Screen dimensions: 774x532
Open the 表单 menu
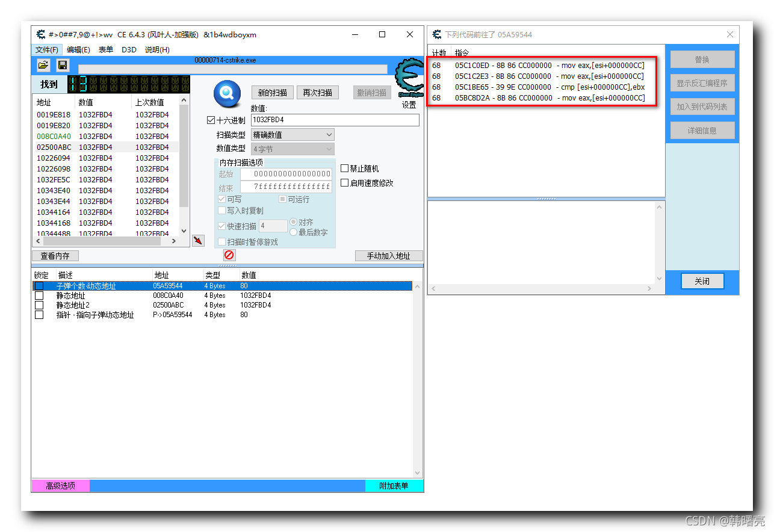105,50
